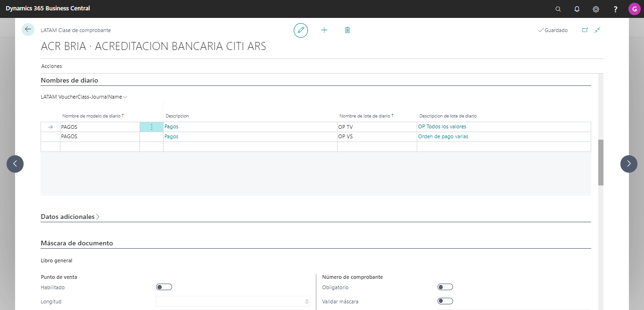Open the help question mark
Screen dimensions: 644x310
[615, 9]
